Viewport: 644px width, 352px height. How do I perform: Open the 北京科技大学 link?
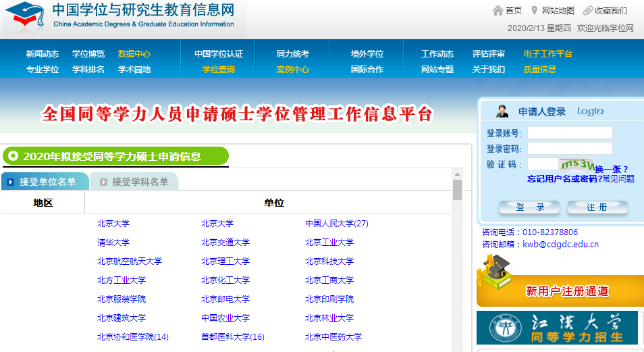pyautogui.click(x=329, y=261)
